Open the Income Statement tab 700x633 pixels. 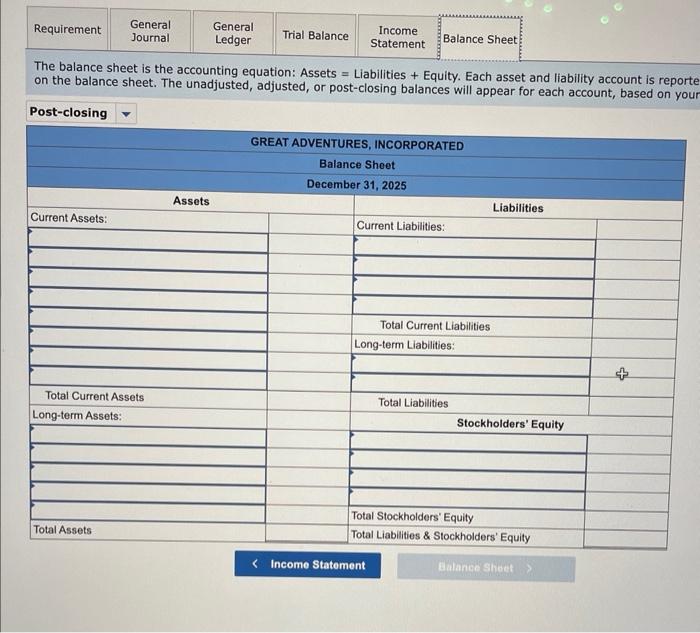tap(398, 37)
